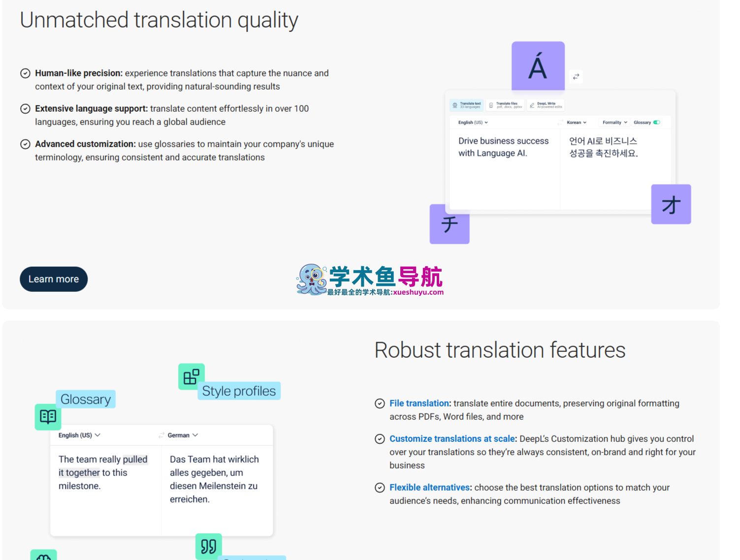Click the purple オ character tile
This screenshot has width=740, height=560.
coord(671,205)
